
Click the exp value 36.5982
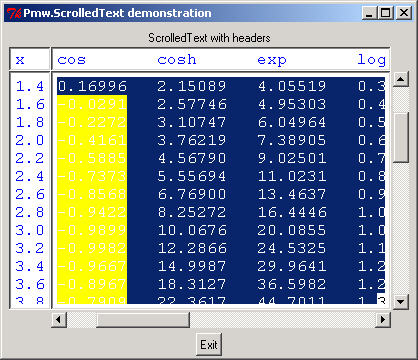click(292, 284)
